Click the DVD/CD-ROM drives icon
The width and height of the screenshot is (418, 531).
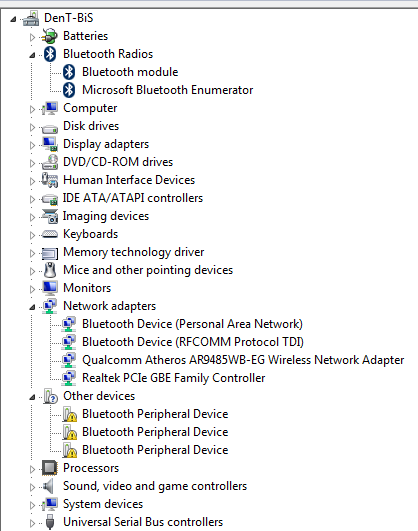click(50, 162)
